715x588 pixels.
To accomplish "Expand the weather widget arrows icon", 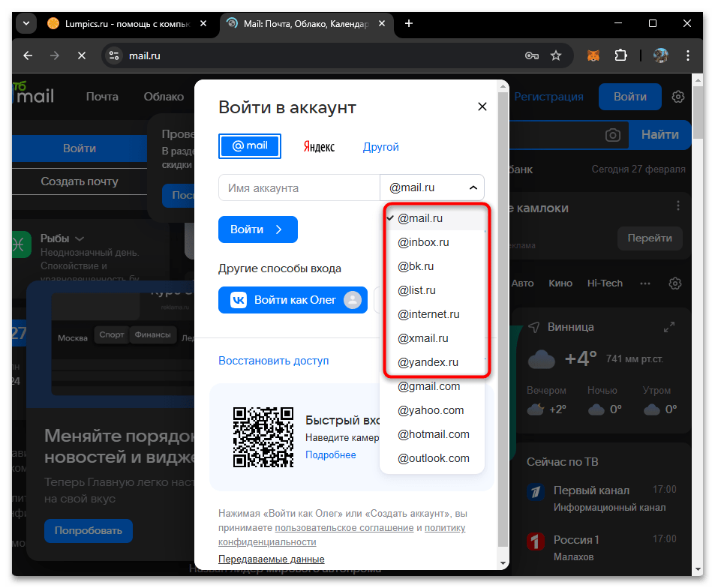I will tap(669, 327).
